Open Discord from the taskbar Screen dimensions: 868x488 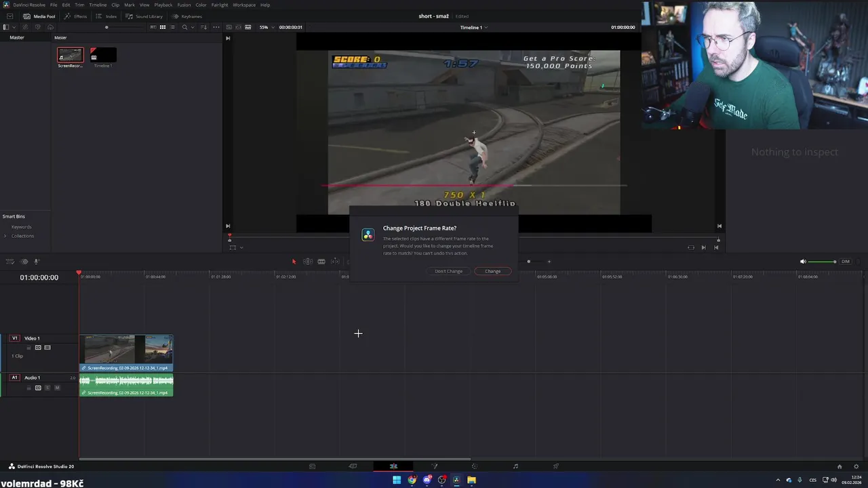(427, 480)
